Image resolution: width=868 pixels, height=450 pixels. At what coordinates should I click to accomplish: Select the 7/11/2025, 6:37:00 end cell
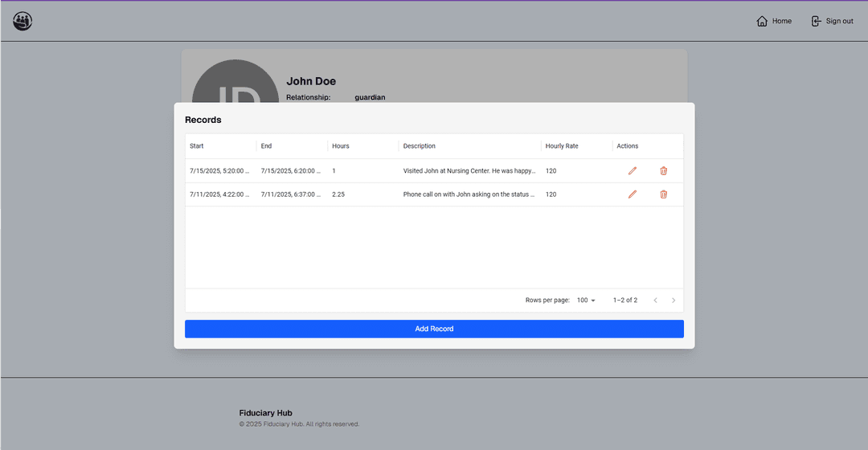tap(292, 194)
